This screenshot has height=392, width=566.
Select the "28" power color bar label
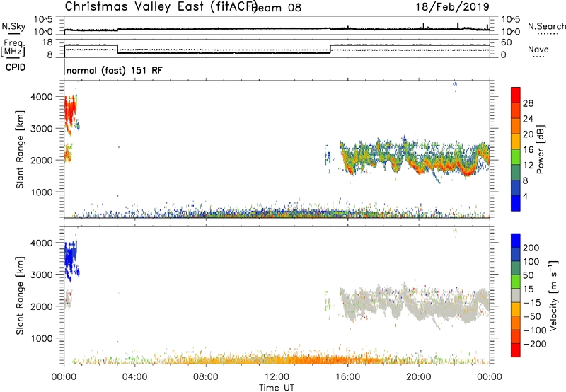tap(528, 103)
